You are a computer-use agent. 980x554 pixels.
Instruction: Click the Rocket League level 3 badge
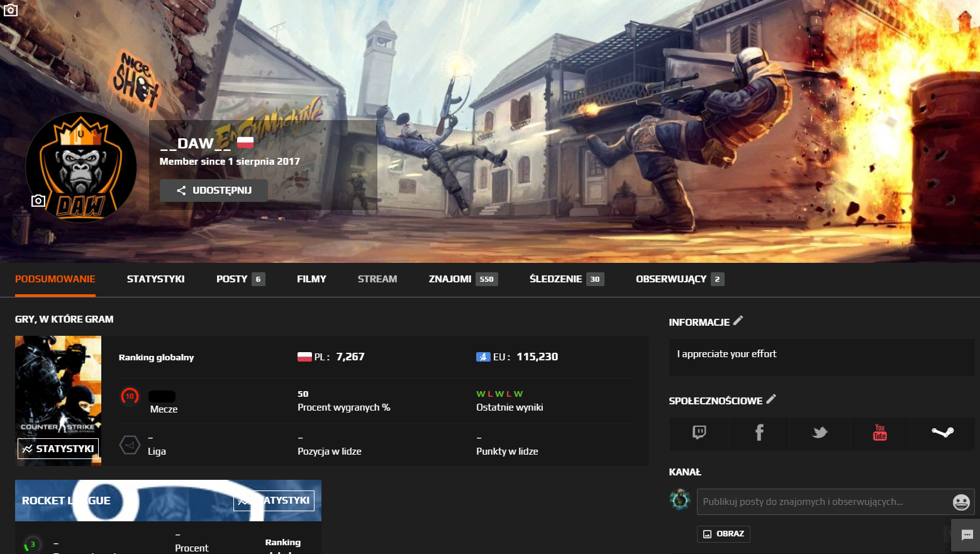(x=32, y=545)
